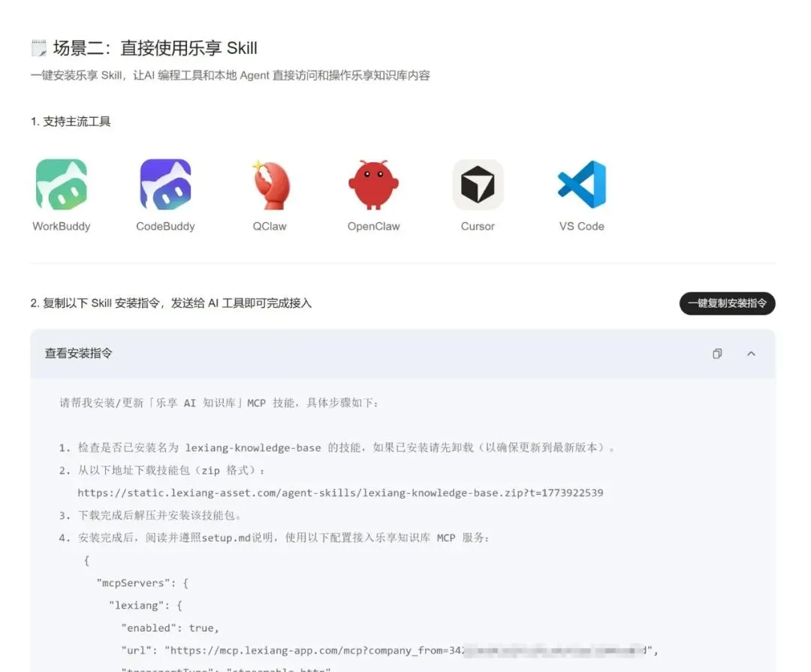The height and width of the screenshot is (672, 811).
Task: Click the lexiang-knowledge-base.zip download URL
Action: 340,493
